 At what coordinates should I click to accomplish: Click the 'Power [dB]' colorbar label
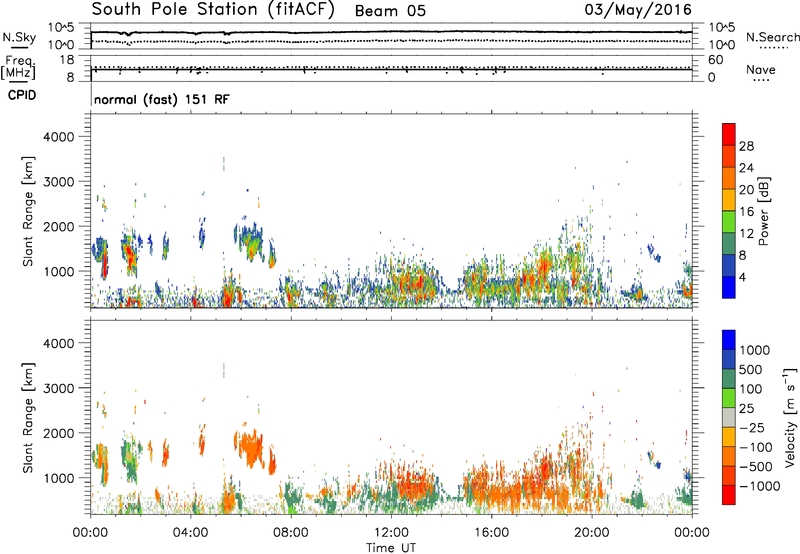tap(763, 211)
